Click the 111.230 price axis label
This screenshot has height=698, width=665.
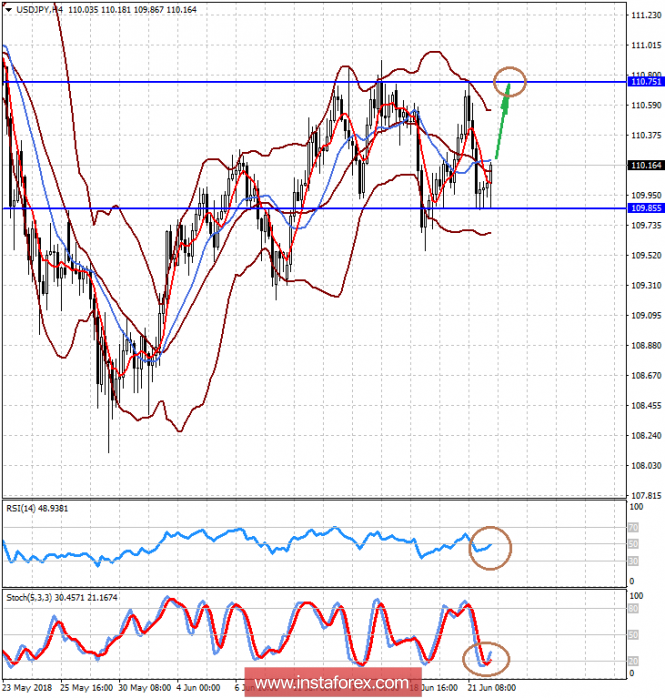(x=645, y=15)
